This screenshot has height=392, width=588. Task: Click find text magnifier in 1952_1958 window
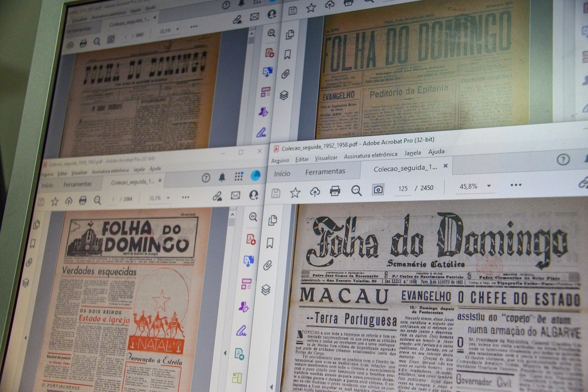356,191
